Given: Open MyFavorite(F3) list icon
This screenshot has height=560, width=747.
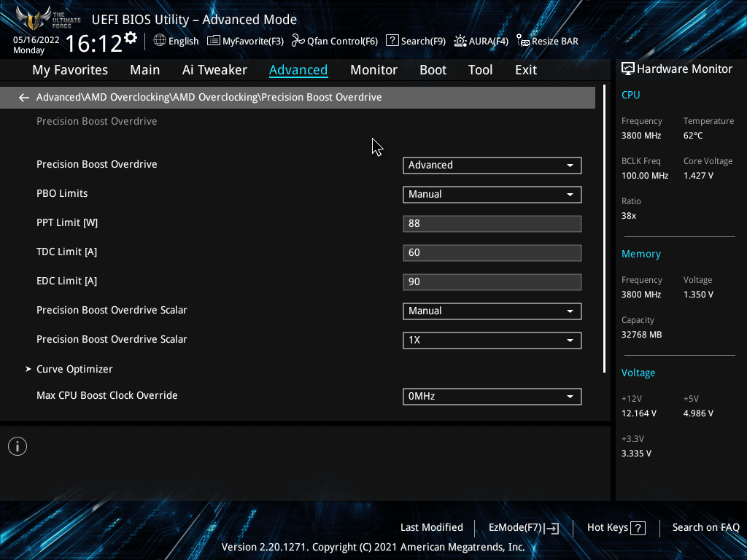Looking at the screenshot, I should coord(214,41).
